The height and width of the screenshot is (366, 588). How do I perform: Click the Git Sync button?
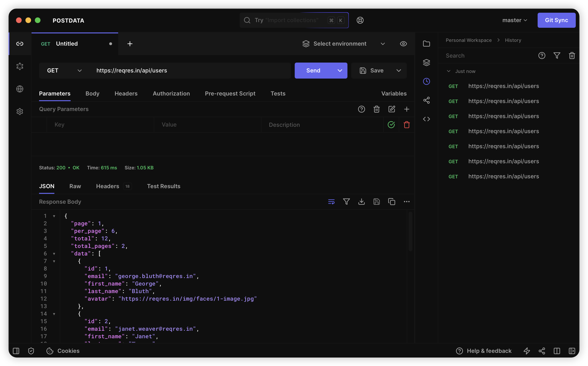(556, 20)
